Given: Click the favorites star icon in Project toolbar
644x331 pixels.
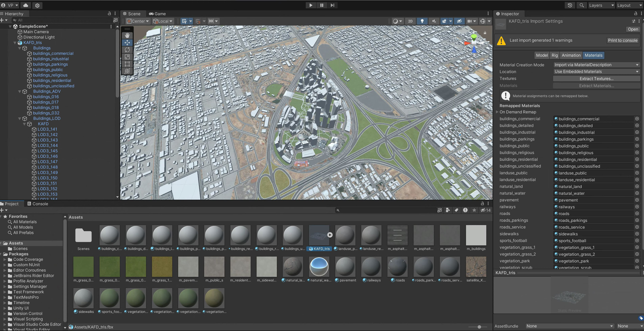Looking at the screenshot, I should pos(474,210).
